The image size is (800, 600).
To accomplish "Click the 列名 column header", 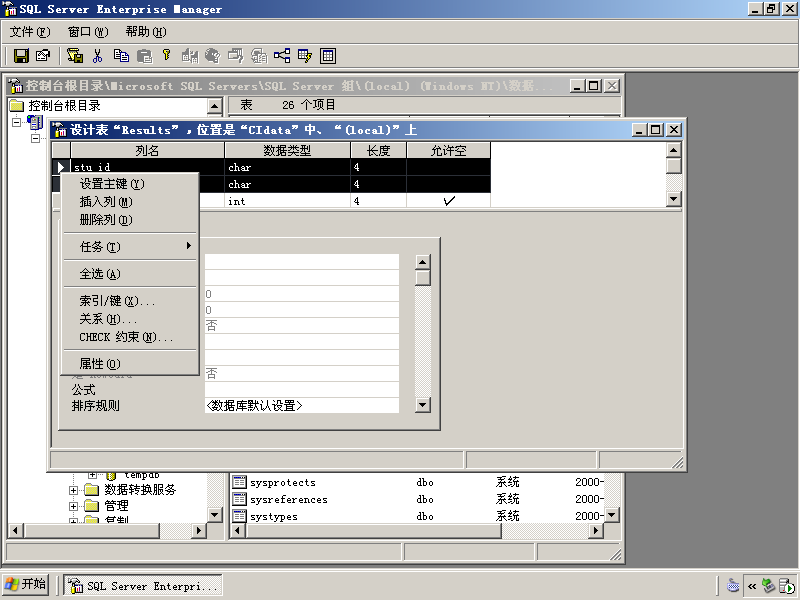I will (x=147, y=151).
